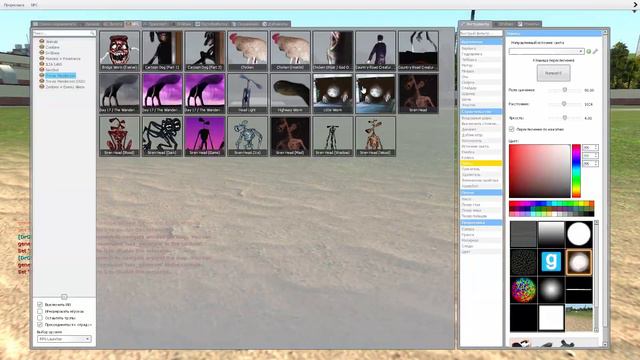Choose the gray Day 17 Wanderer icon
This screenshot has height=360, width=640.
click(x=119, y=93)
